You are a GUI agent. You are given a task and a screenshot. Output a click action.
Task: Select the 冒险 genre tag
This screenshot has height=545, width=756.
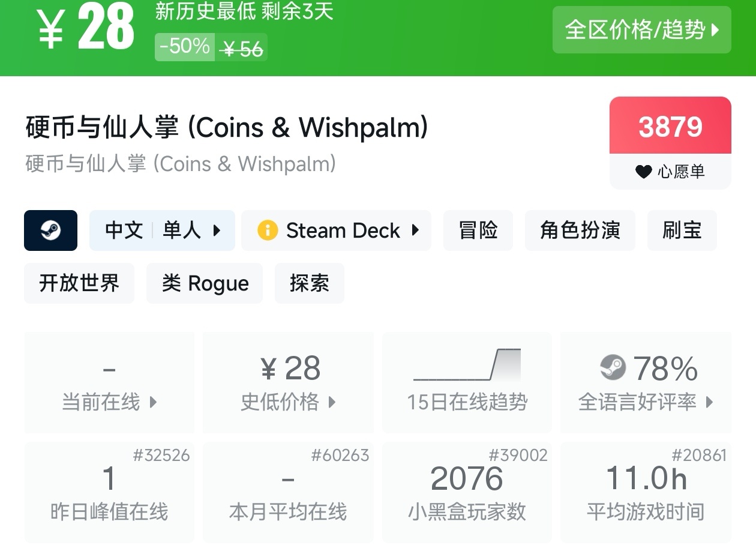(478, 230)
